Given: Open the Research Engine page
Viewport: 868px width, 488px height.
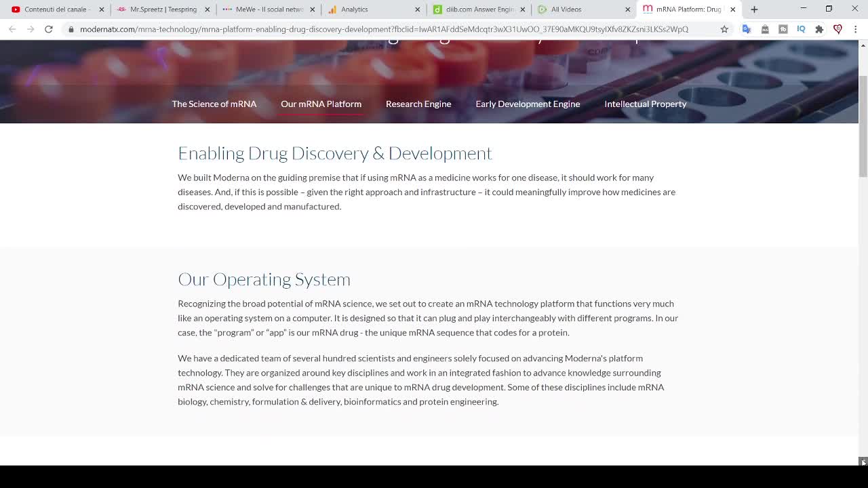Looking at the screenshot, I should point(418,104).
